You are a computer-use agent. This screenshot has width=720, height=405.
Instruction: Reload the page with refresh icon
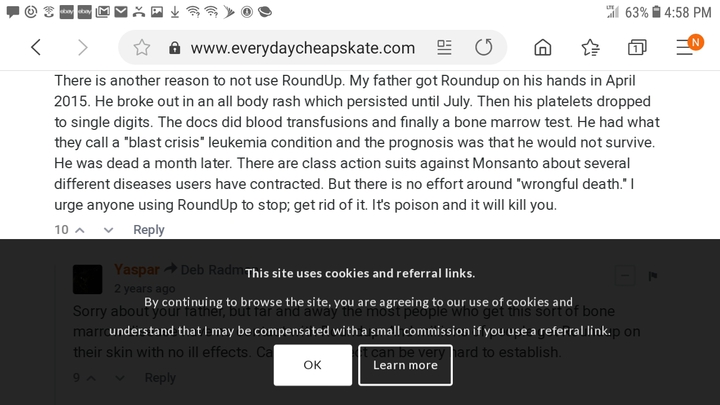tap(484, 47)
